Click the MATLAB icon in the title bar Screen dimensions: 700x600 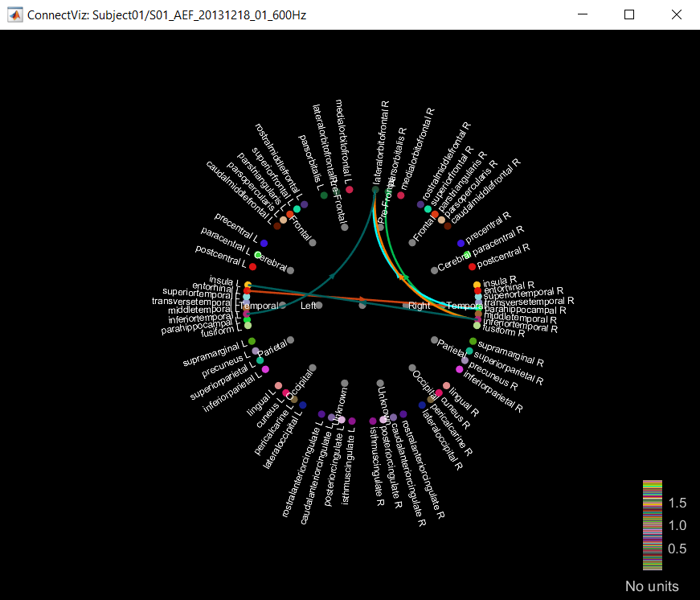click(x=14, y=14)
